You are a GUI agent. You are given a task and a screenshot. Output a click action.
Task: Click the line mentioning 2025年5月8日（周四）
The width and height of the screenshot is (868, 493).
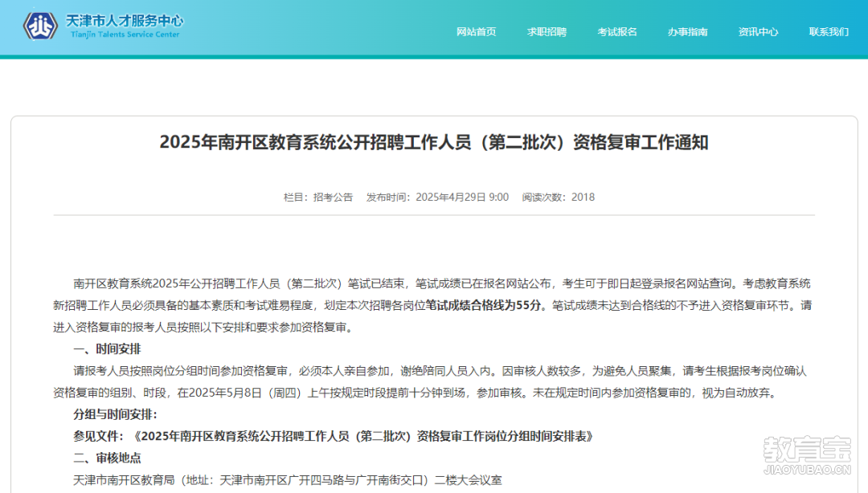416,393
